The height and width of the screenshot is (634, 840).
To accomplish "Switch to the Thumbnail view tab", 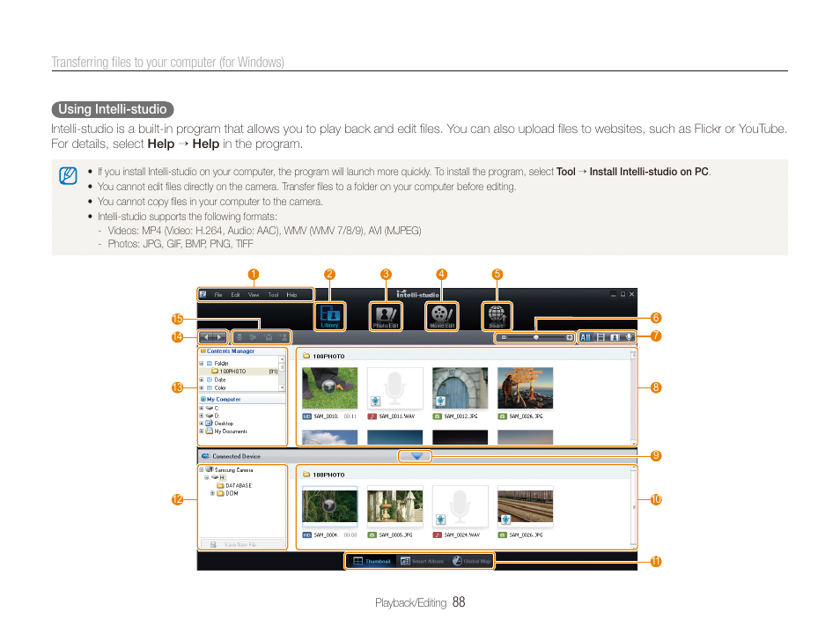I will [372, 561].
